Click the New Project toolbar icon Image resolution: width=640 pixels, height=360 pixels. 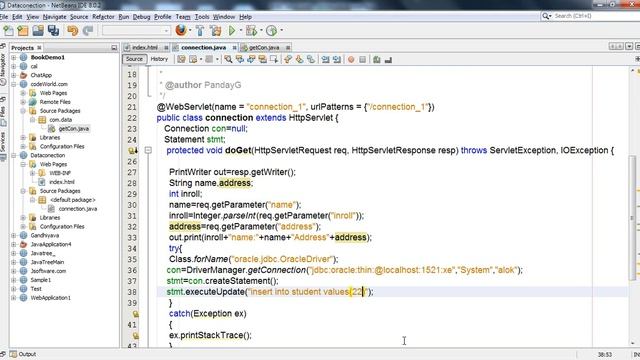tap(23, 31)
